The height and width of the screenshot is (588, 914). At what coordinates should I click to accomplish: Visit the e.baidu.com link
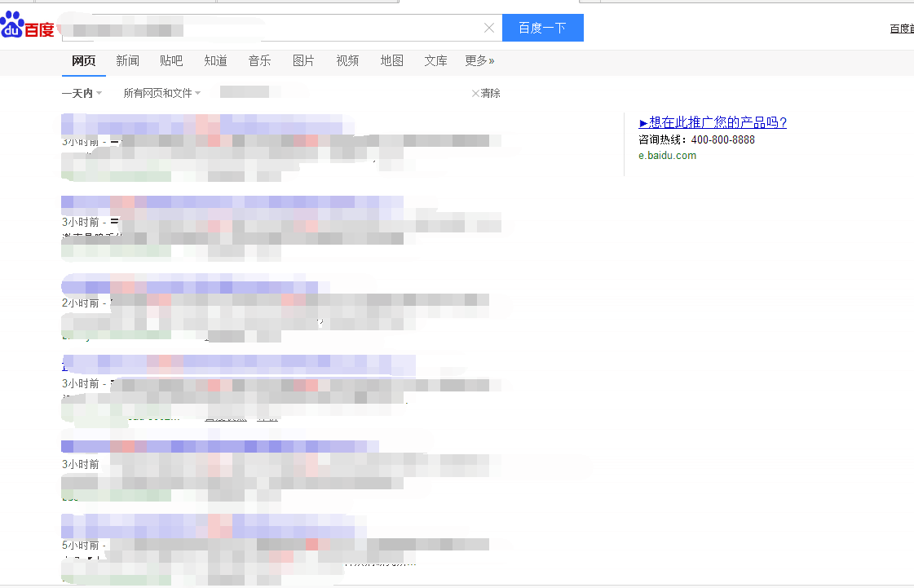coord(668,155)
